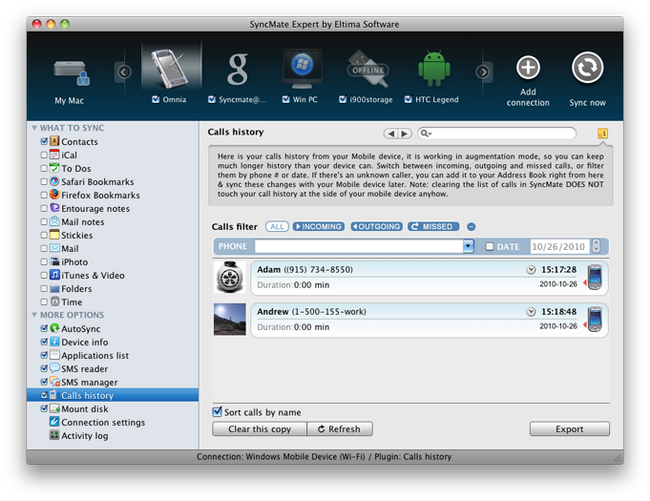Viewport: 650px width, 501px height.
Task: Go back with the left navigation arrow
Action: [390, 133]
